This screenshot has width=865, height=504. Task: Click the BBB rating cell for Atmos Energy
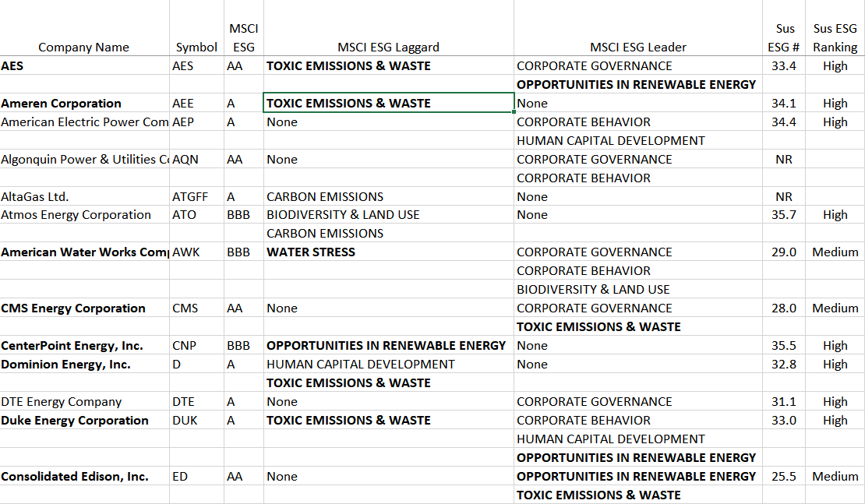(x=244, y=214)
